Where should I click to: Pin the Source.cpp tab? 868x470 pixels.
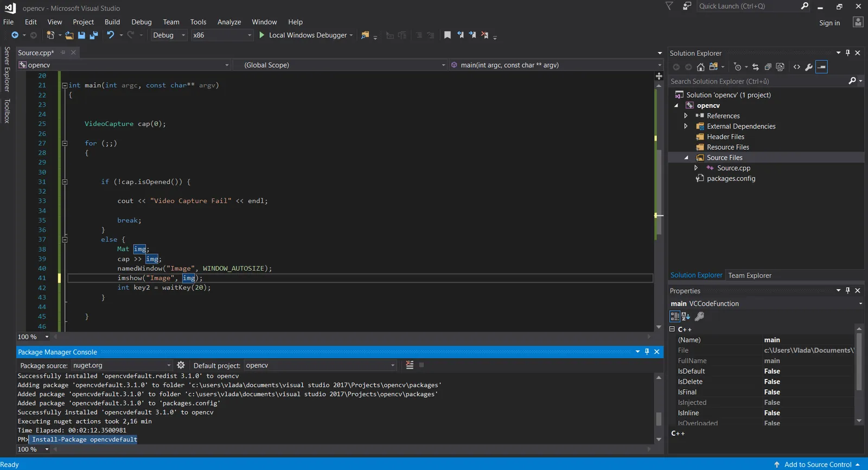(63, 52)
